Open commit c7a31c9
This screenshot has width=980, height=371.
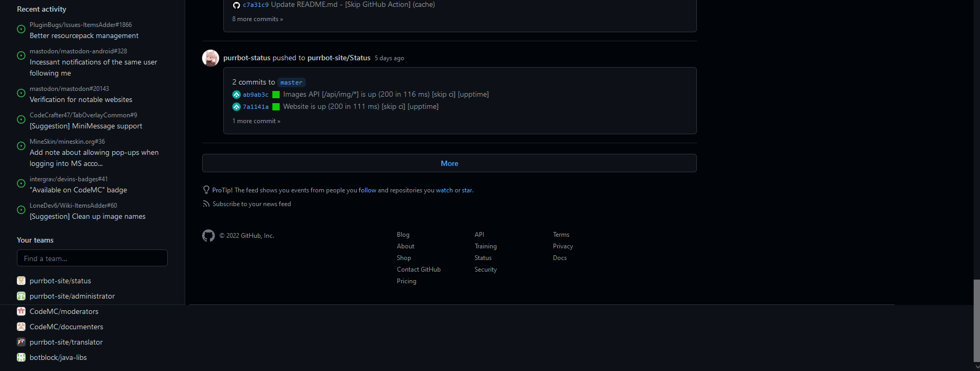[256, 5]
